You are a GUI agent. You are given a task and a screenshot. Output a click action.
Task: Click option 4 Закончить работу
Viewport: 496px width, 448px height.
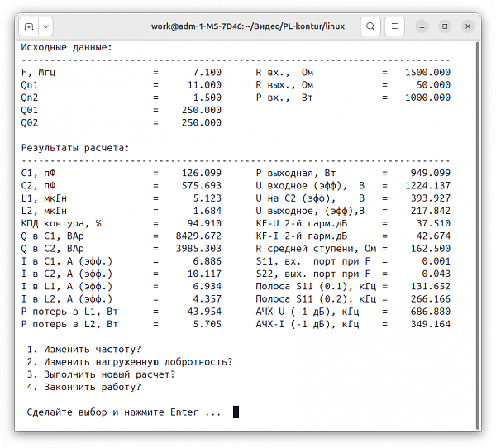click(83, 386)
